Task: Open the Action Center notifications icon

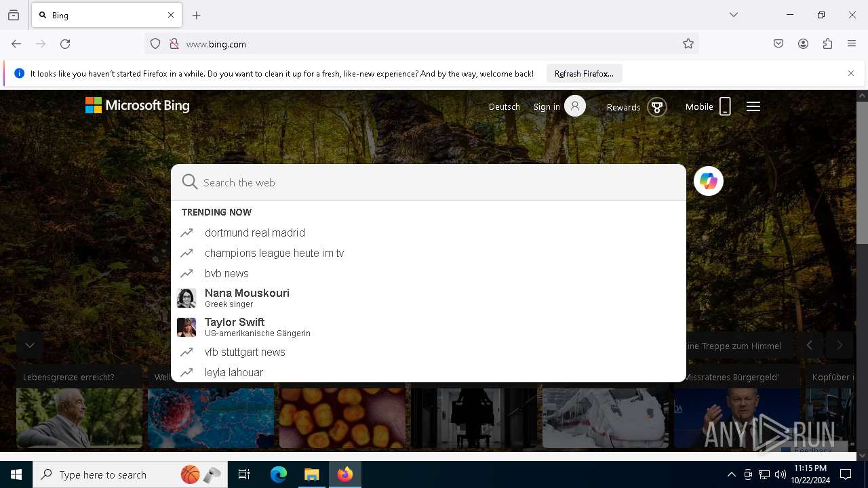Action: point(846,474)
